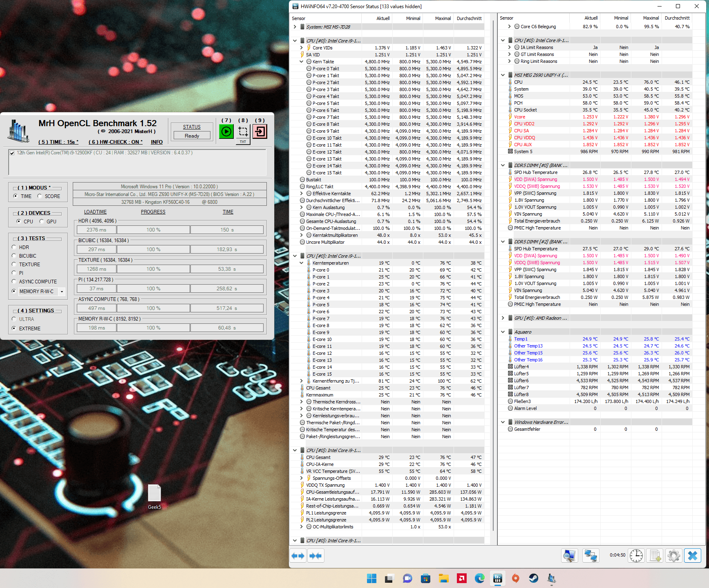Collapse the Kerntemperaturen row
Screen dimensions: 709x588
302,263
